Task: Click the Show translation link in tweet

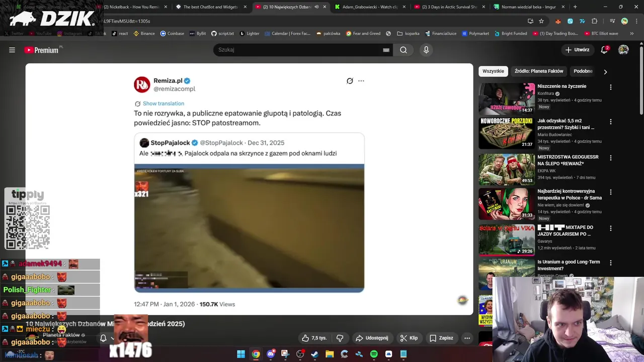Action: click(163, 104)
